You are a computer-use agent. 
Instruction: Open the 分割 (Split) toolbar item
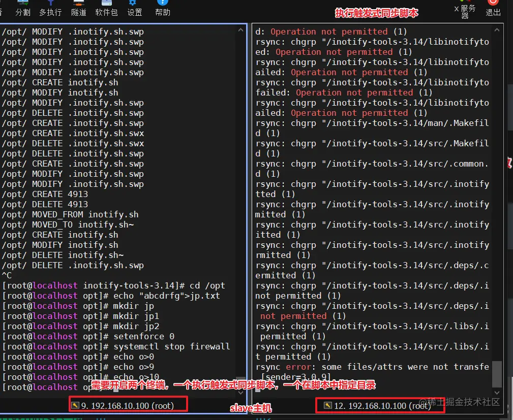click(x=22, y=9)
